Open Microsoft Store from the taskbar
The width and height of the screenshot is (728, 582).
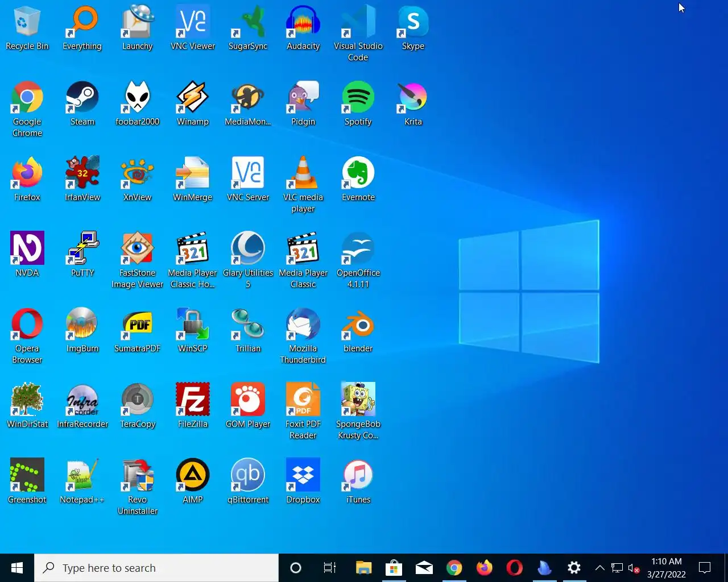(394, 568)
